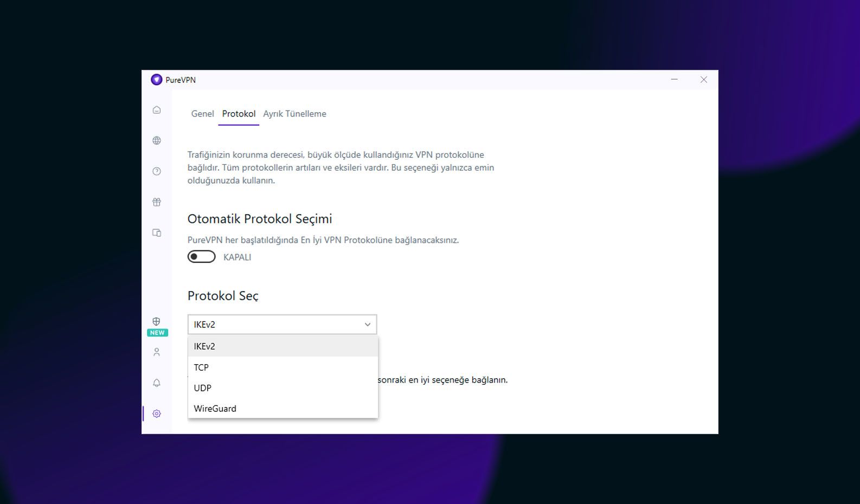Image resolution: width=860 pixels, height=504 pixels.
Task: Open the gift Refer icon in sidebar
Action: (157, 202)
